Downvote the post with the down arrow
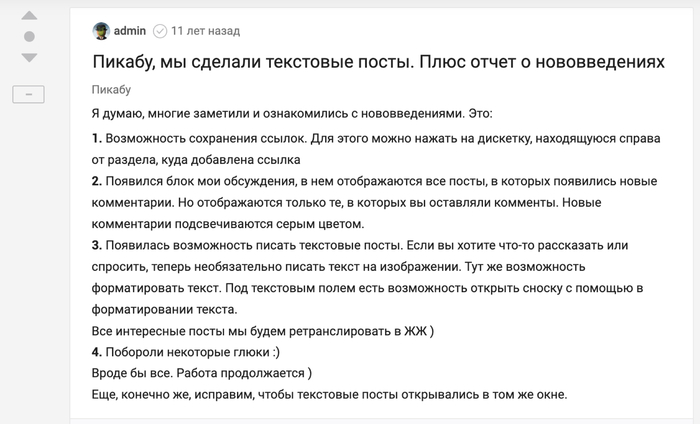 pyautogui.click(x=29, y=57)
